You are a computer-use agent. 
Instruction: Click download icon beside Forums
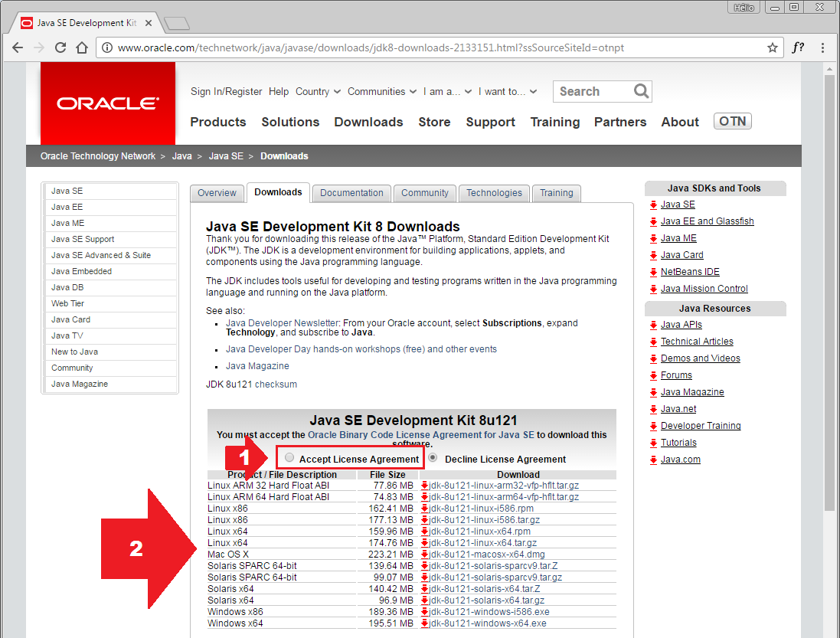[653, 375]
